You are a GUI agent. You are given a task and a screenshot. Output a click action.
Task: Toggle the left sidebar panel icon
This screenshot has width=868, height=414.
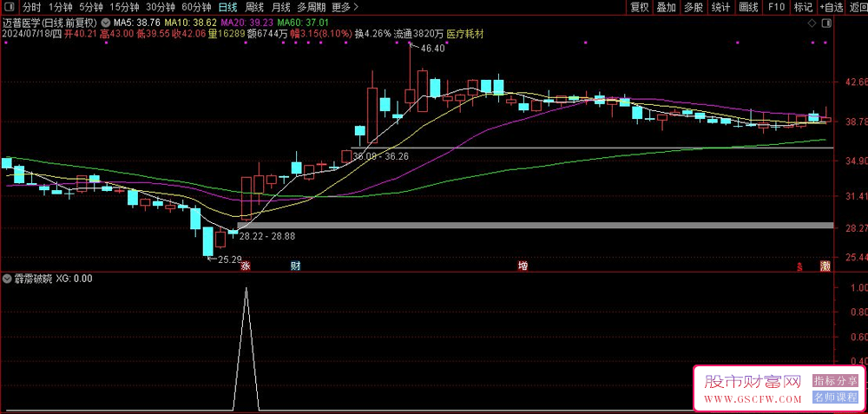pos(8,7)
